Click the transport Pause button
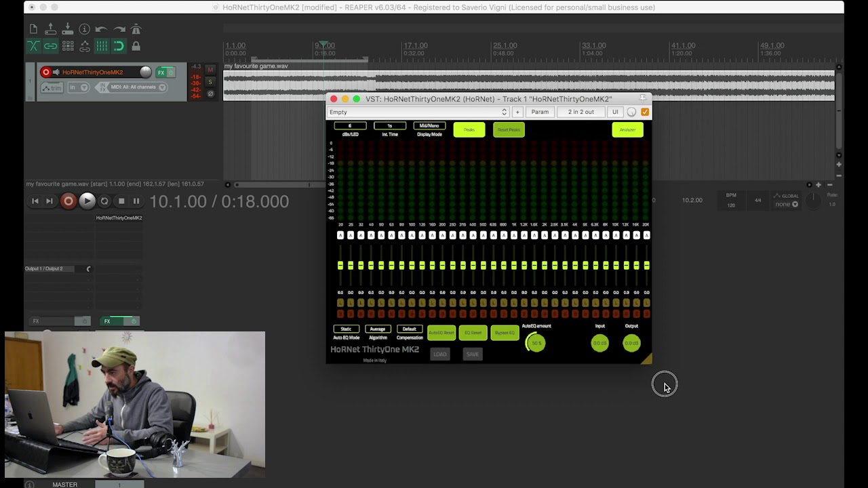 (x=136, y=201)
